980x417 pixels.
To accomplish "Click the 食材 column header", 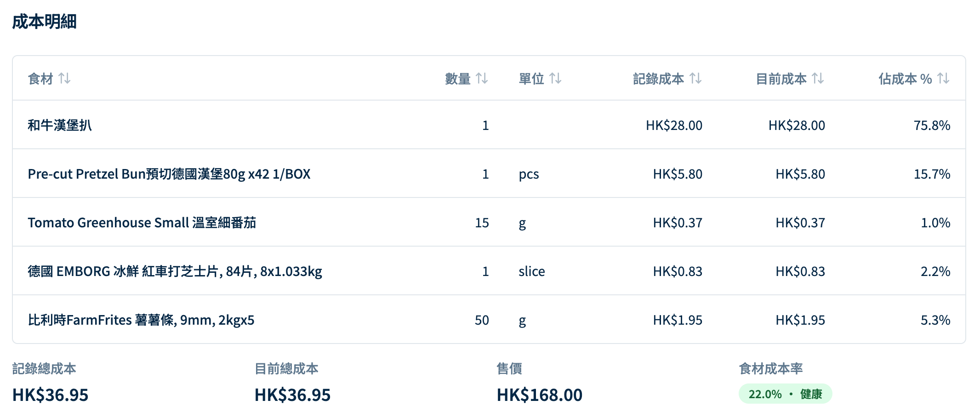I will [x=40, y=79].
